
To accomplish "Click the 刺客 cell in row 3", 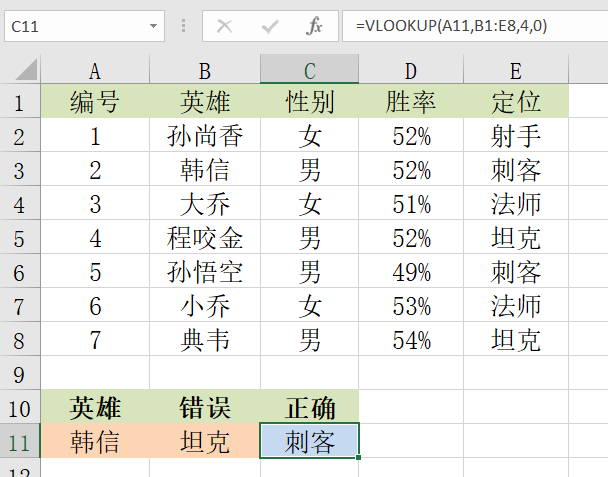I will click(x=516, y=169).
